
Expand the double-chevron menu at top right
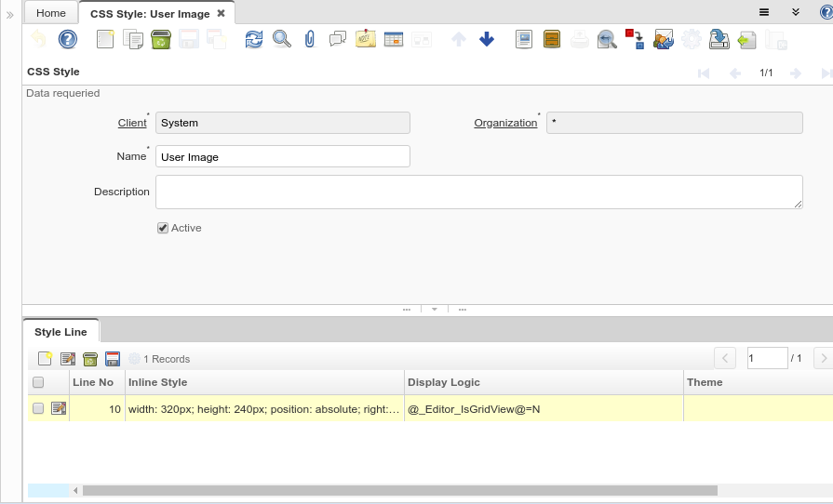click(796, 12)
